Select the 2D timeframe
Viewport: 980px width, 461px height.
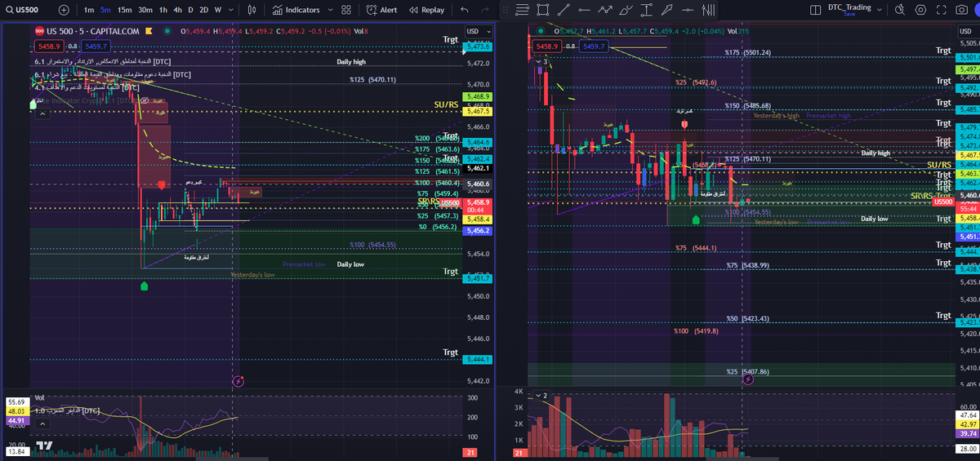pyautogui.click(x=203, y=10)
